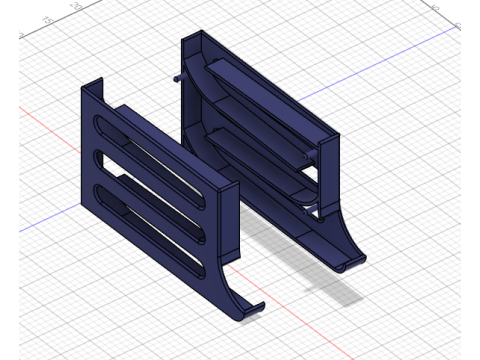Screen dimensions: 480x360
Task: Pick the bottom slot of the front panel
Action: point(150,232)
